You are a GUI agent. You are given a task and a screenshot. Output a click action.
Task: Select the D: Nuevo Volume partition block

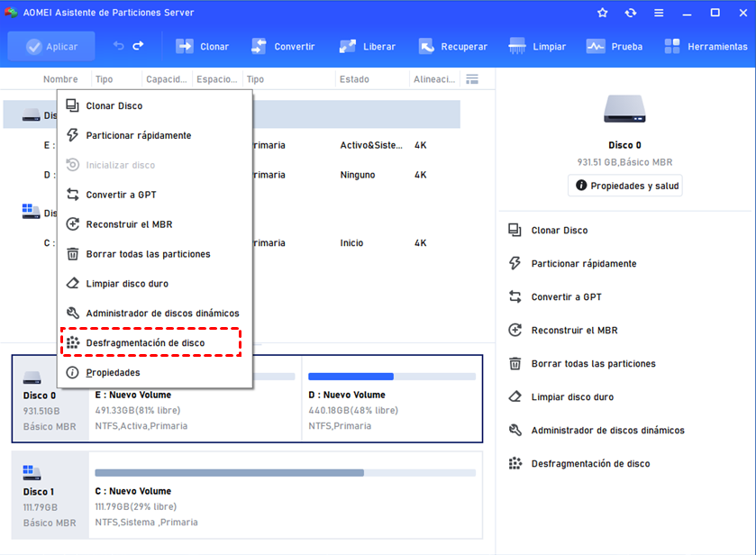[392, 399]
